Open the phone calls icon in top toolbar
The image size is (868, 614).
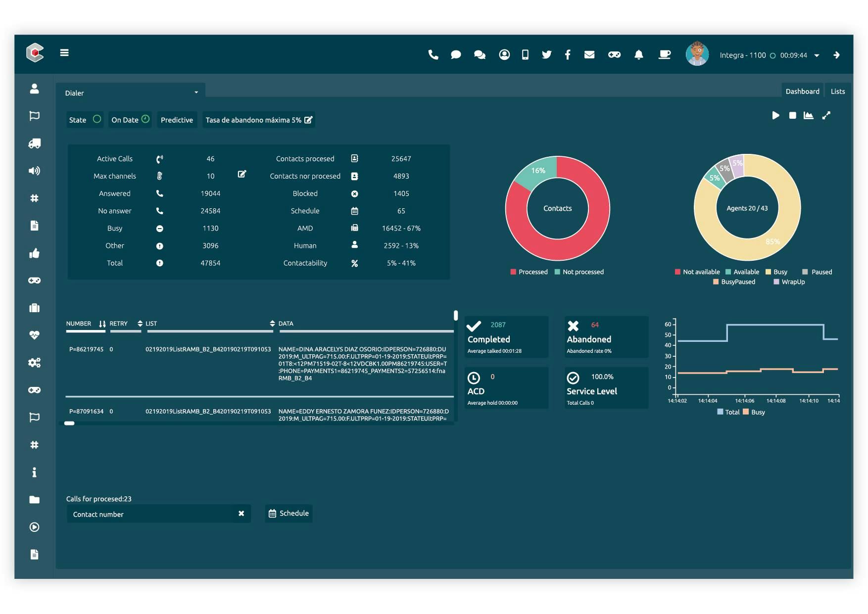point(434,54)
